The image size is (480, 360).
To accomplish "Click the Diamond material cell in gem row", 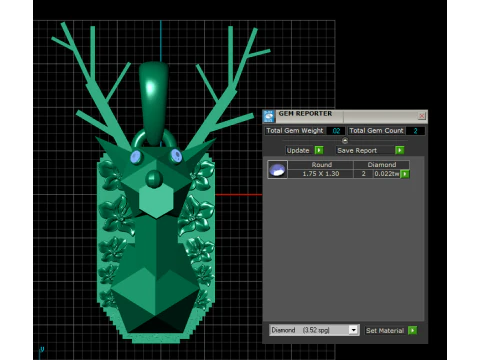I will point(382,165).
